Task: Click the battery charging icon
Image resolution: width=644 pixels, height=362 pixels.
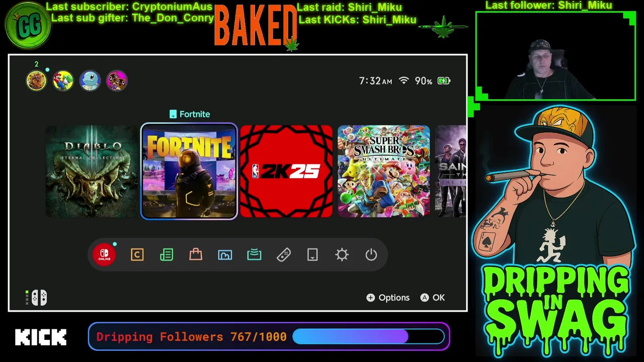Action: click(x=444, y=80)
